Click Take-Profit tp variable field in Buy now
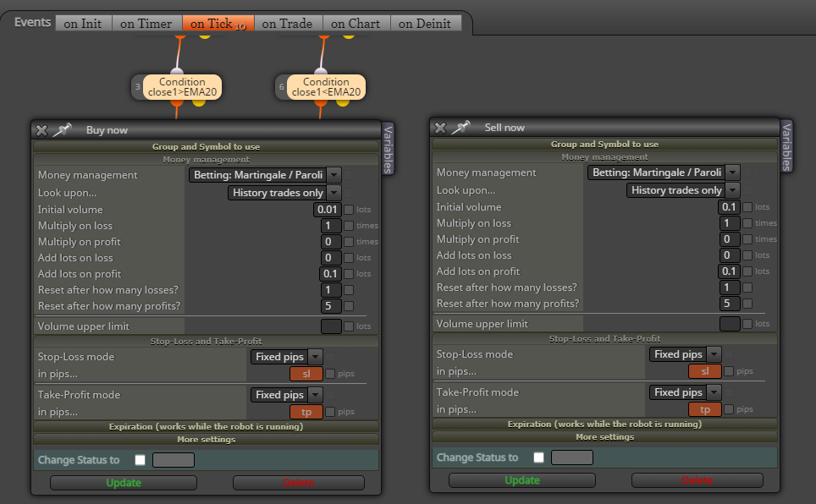The image size is (816, 504). (x=306, y=412)
